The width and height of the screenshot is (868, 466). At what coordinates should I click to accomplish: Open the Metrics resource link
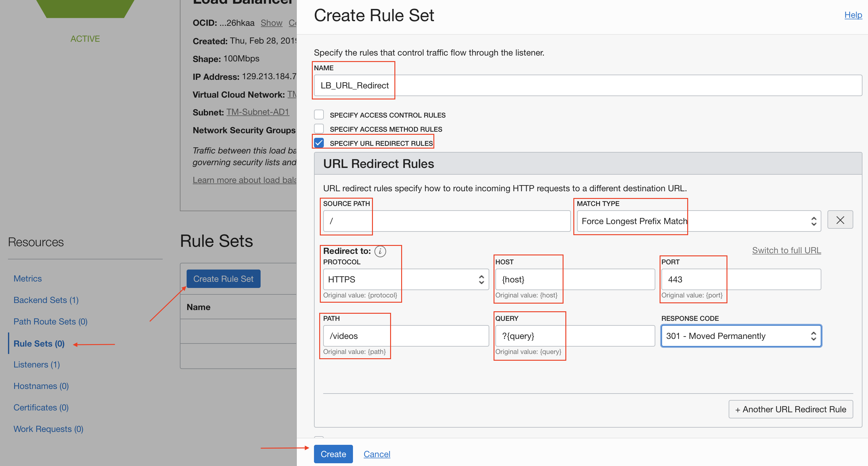click(28, 278)
